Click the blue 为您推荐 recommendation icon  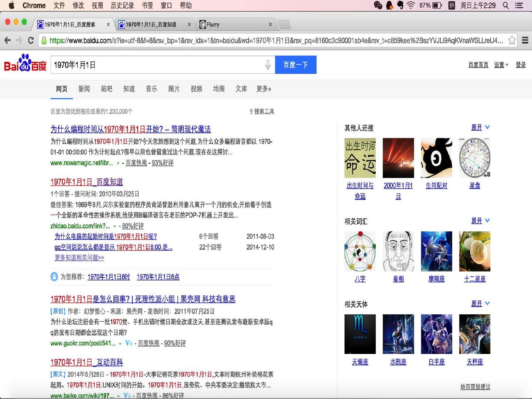[54, 276]
